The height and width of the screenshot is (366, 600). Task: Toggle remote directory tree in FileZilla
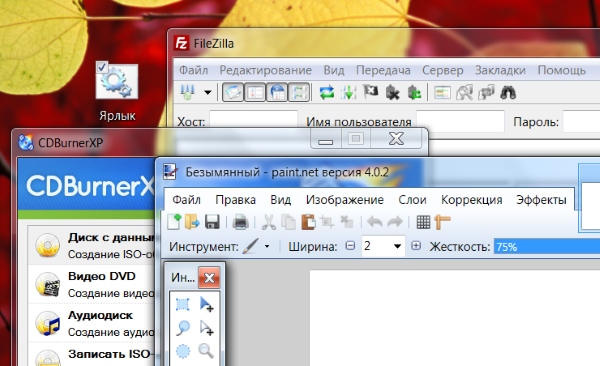[277, 92]
